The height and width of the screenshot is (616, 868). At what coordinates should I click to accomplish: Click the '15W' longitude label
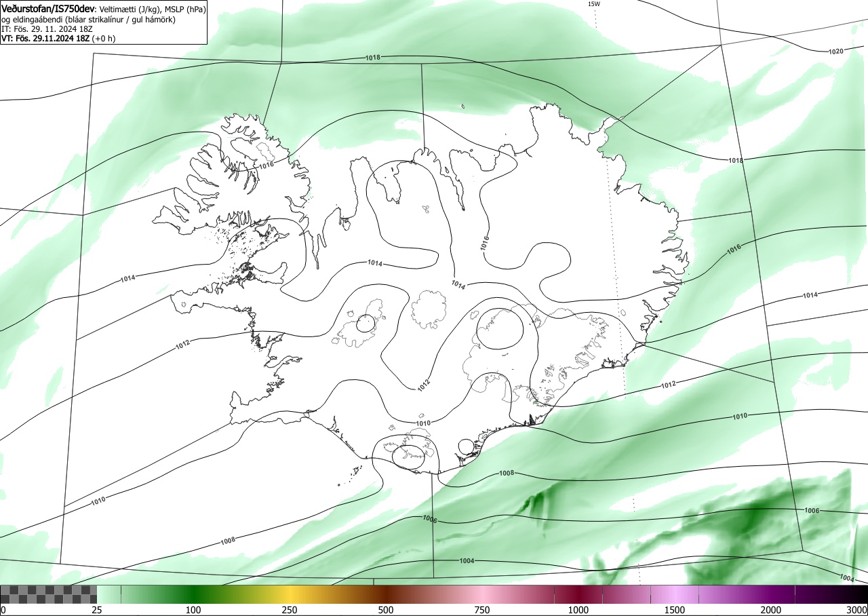(593, 4)
